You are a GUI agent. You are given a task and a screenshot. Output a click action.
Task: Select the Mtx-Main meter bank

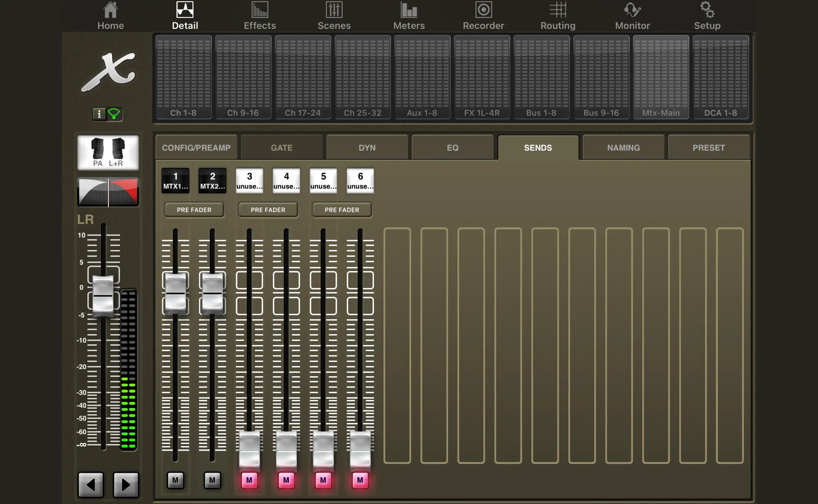(661, 77)
